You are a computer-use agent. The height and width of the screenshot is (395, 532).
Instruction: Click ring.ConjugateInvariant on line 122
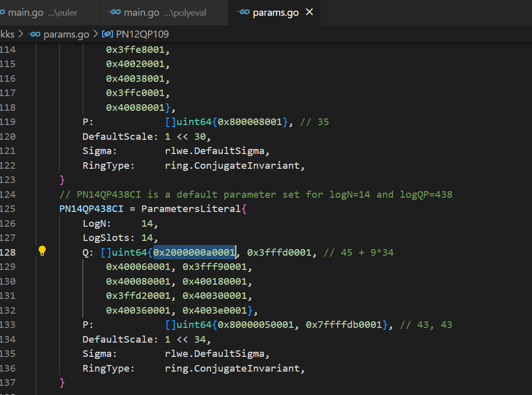[232, 165]
